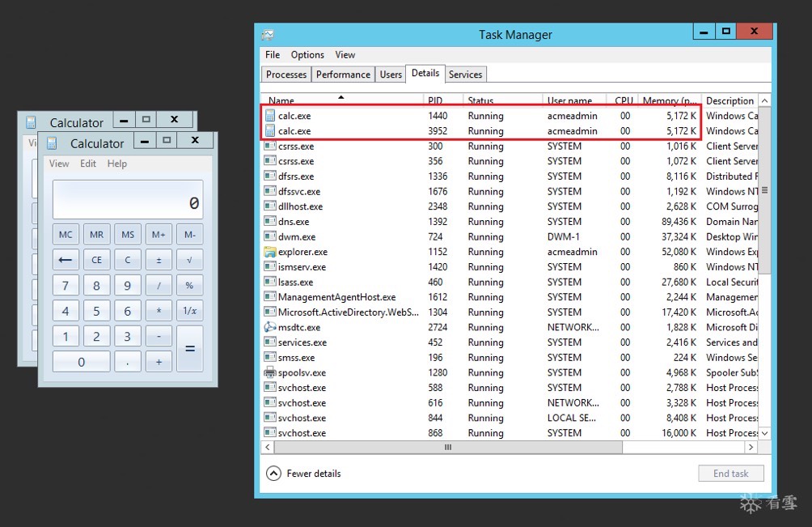812x527 pixels.
Task: Select dfsrs.exe process row
Action: click(510, 176)
